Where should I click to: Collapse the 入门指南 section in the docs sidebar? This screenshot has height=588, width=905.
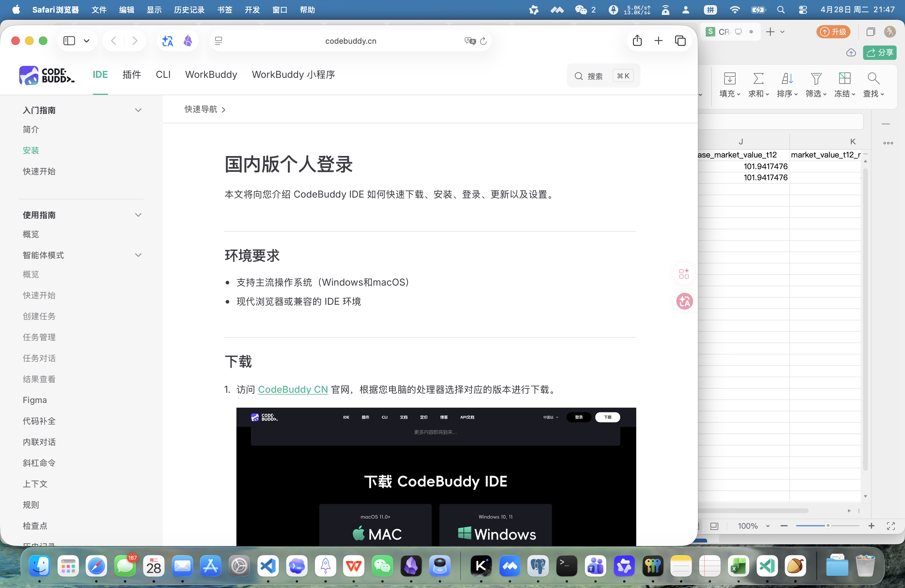[x=138, y=110]
